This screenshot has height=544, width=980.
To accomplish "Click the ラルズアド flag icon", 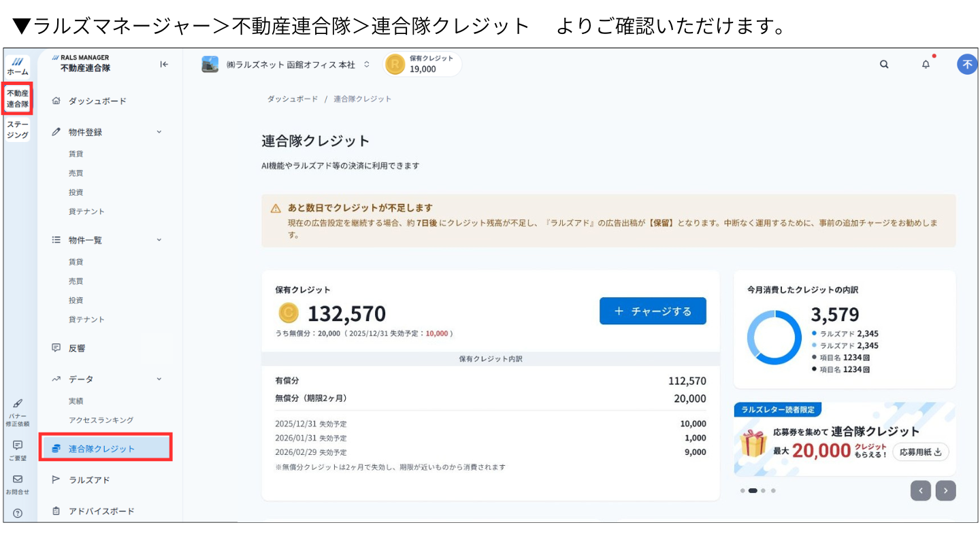I will pyautogui.click(x=56, y=479).
